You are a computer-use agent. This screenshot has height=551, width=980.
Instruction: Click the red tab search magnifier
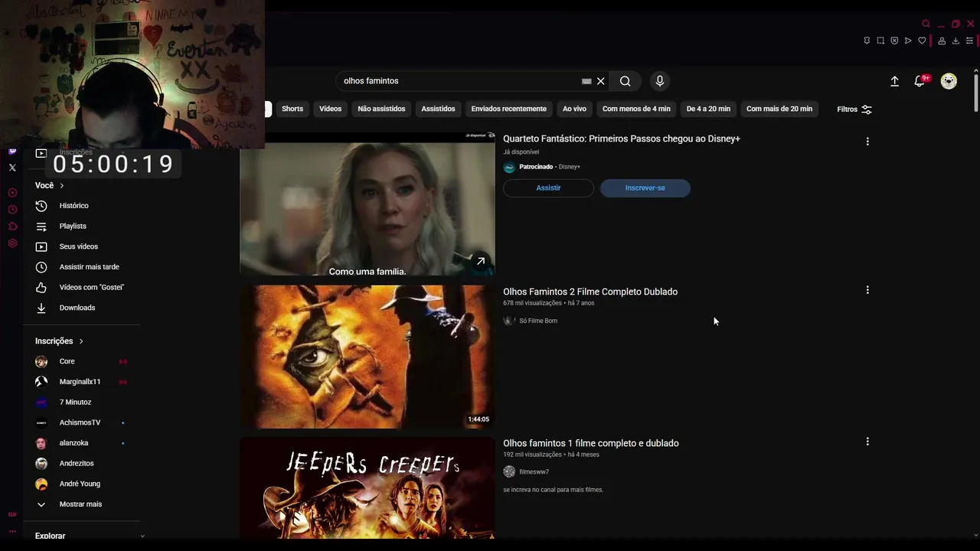click(x=926, y=24)
